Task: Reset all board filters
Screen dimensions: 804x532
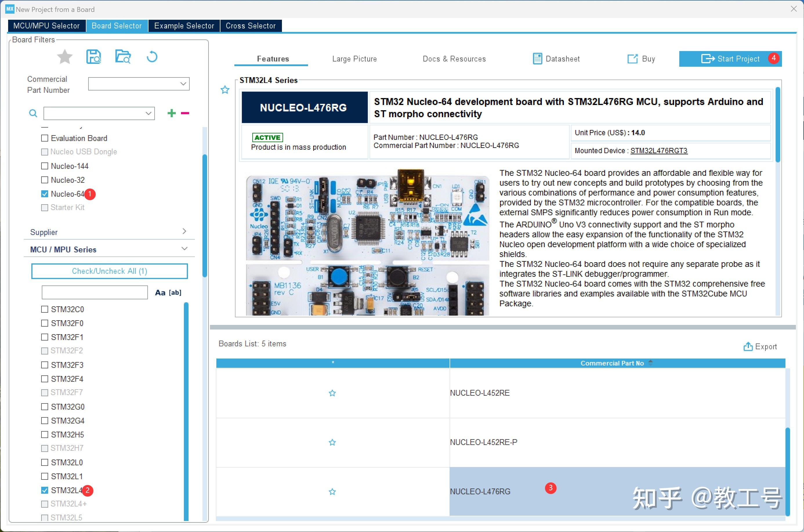Action: click(x=152, y=56)
